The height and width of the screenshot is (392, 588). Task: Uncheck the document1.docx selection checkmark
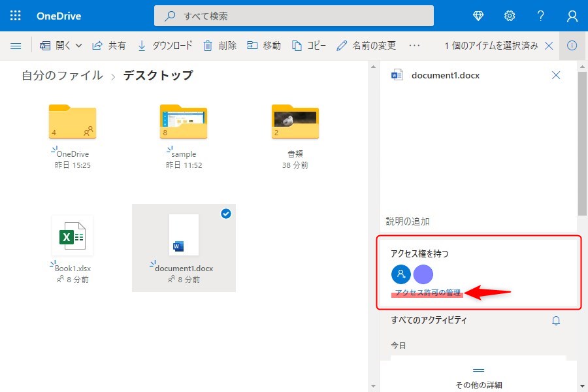tap(226, 214)
